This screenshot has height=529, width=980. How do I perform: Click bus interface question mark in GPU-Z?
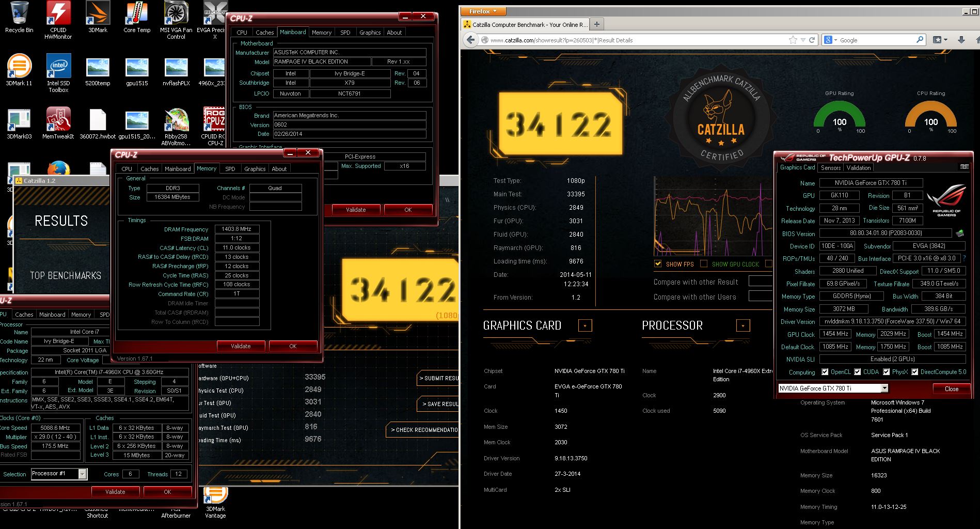pyautogui.click(x=964, y=258)
